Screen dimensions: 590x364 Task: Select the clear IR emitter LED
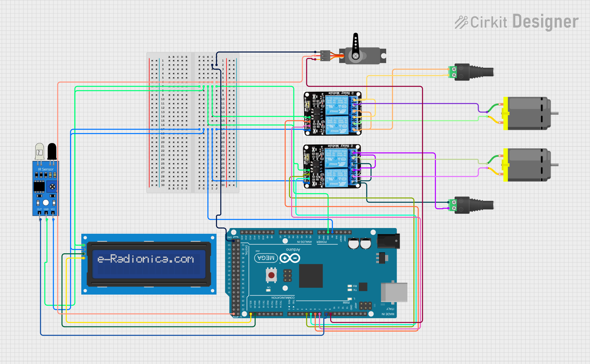tap(40, 151)
